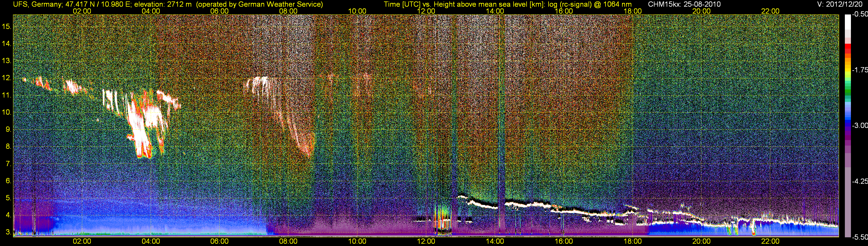Click the 06:00 label on the bottom time axis

(x=219, y=241)
